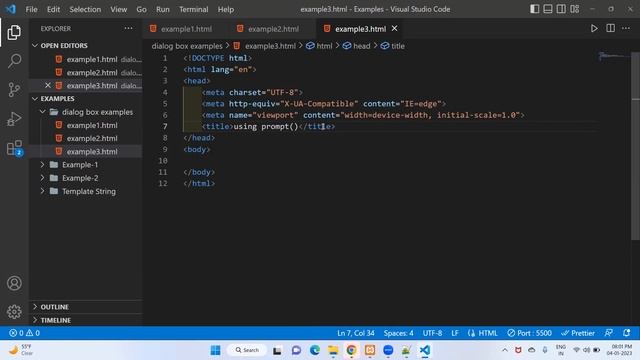The image size is (640, 360).
Task: Click the head breadcrumb item
Action: pos(357,46)
